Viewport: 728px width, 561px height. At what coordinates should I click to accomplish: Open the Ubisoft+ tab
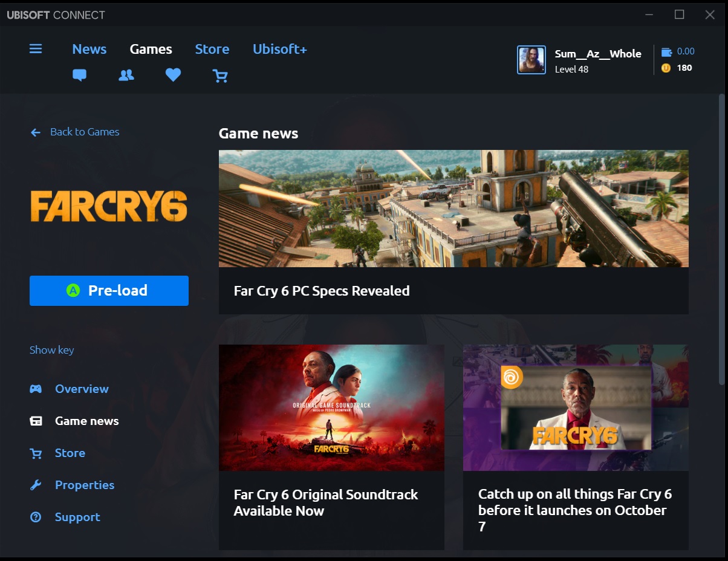click(279, 49)
